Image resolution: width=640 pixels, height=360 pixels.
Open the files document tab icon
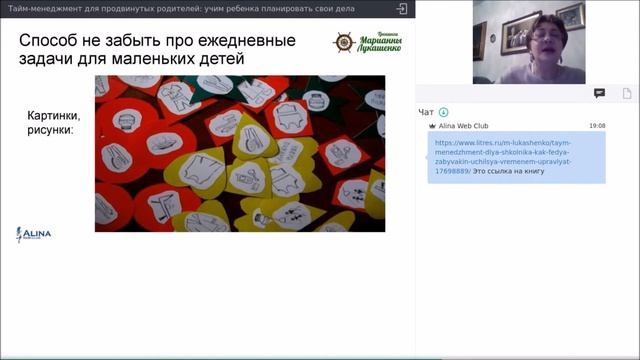[627, 93]
